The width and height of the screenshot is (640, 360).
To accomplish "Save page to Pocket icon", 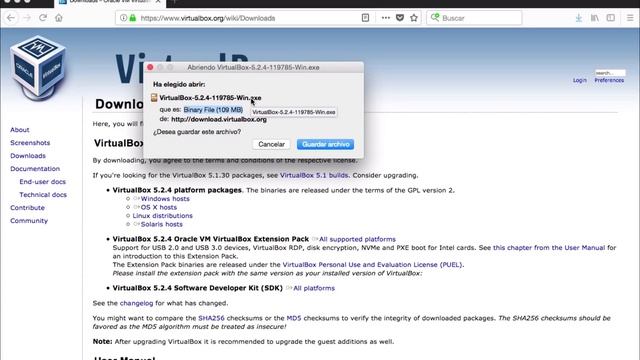I will point(400,18).
